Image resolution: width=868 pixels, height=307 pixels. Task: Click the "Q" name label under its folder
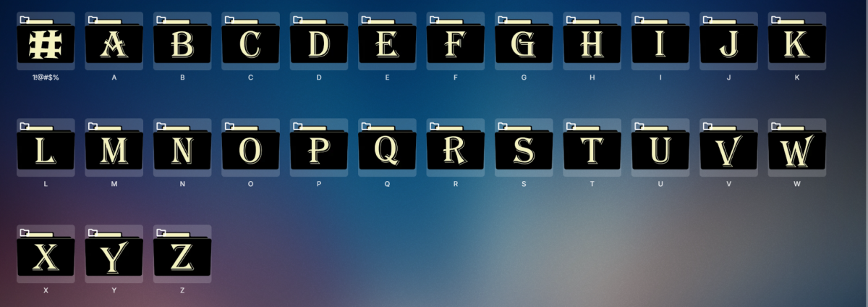click(388, 184)
